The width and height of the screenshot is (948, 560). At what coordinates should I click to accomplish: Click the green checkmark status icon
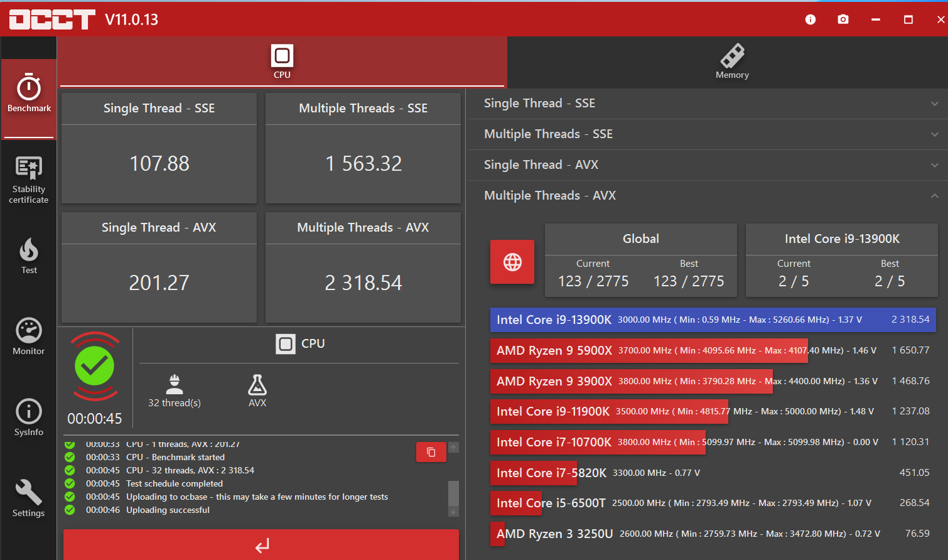[95, 366]
